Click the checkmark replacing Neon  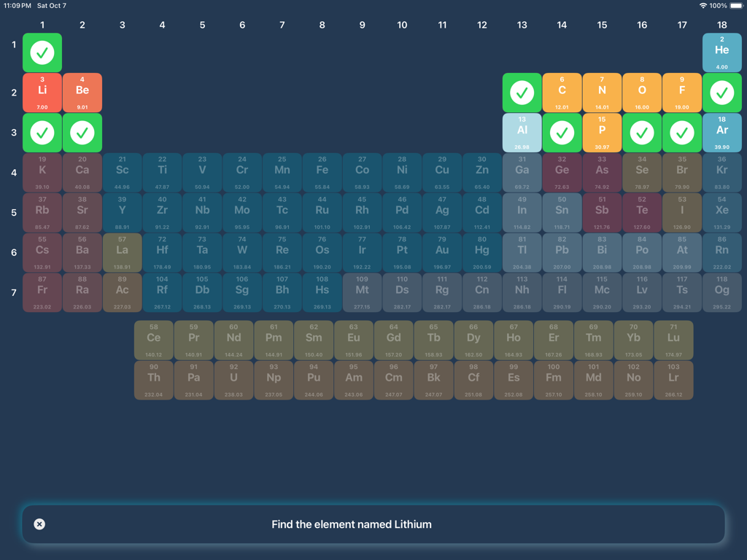coord(721,92)
